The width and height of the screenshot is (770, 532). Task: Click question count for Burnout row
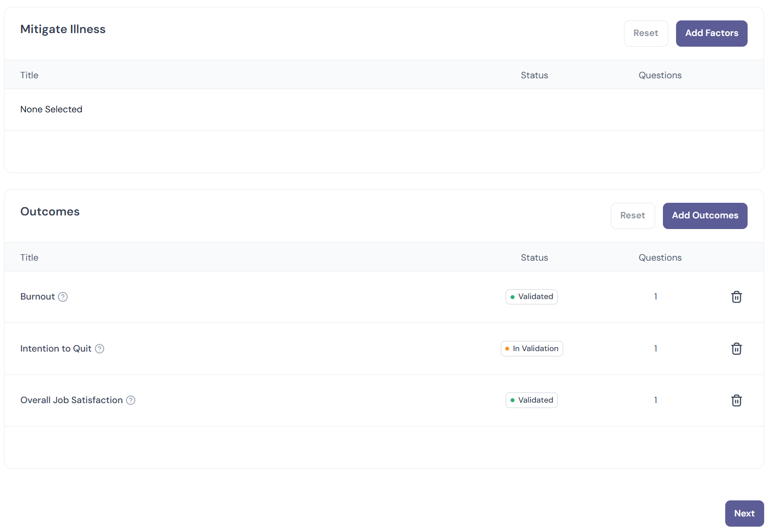656,297
